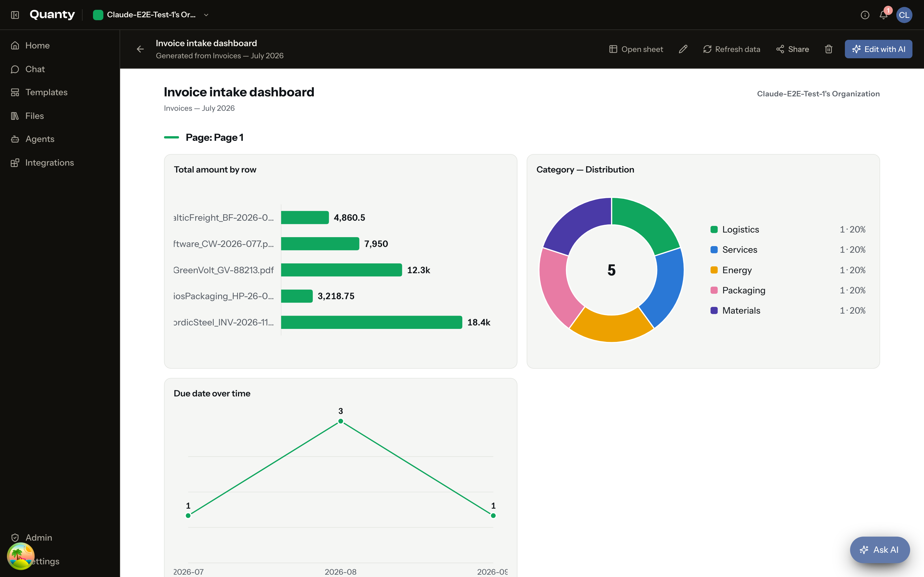This screenshot has height=577, width=924.
Task: Navigate to Home in sidebar
Action: [x=38, y=45]
